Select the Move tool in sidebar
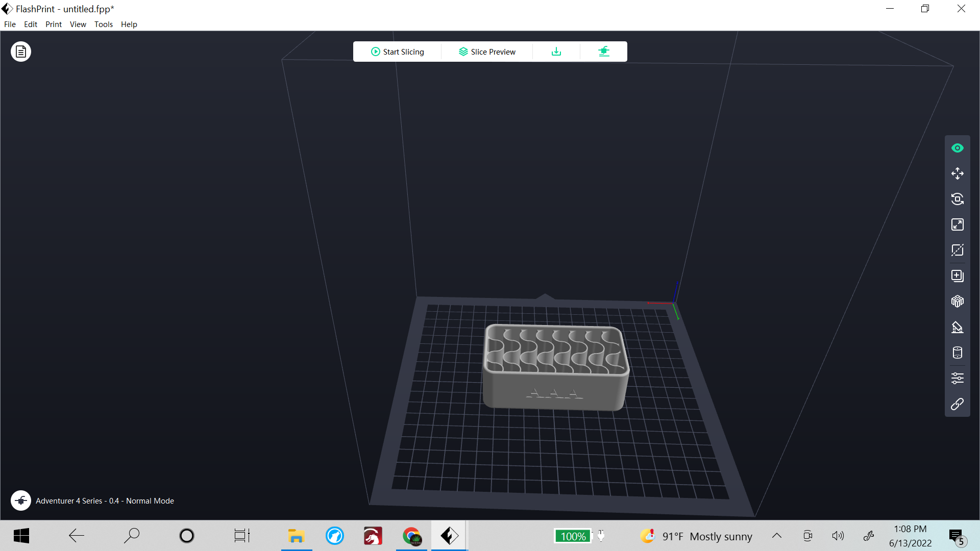980x551 pixels. tap(957, 173)
